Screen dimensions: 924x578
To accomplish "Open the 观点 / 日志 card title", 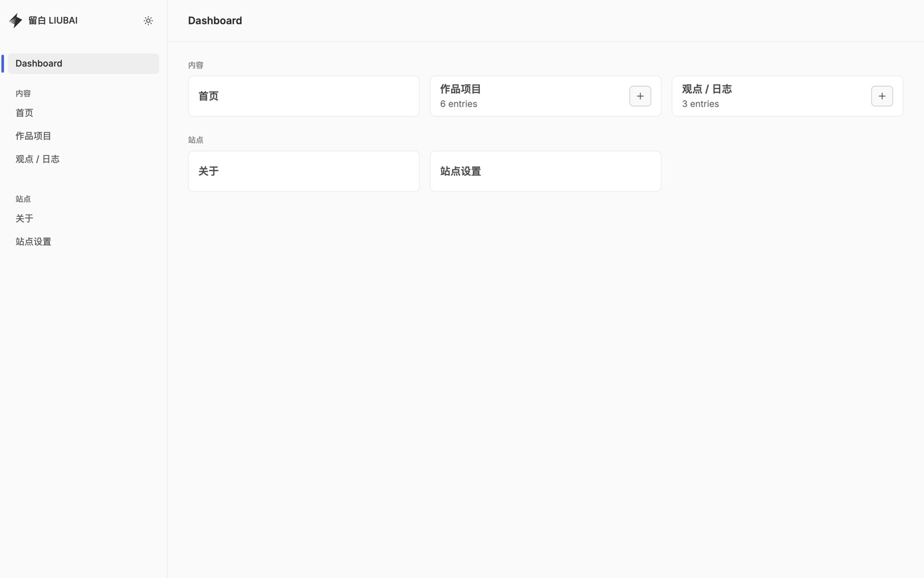I will coord(707,89).
